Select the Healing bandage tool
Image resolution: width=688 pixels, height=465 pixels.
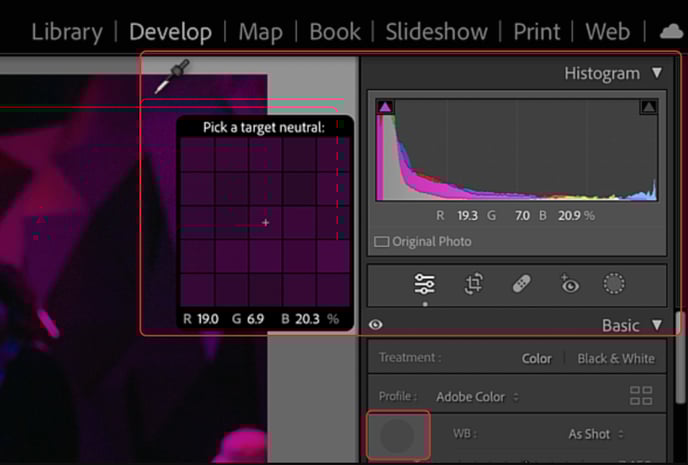click(x=522, y=284)
